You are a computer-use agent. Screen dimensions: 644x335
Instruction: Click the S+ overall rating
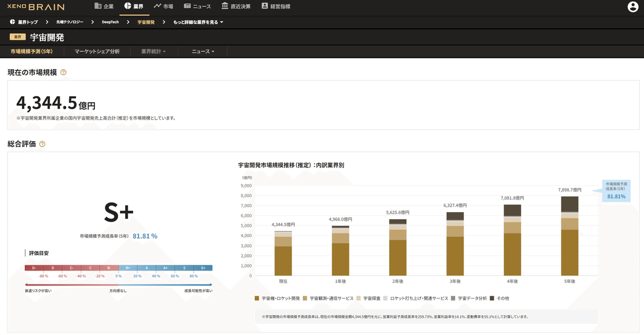pyautogui.click(x=119, y=213)
